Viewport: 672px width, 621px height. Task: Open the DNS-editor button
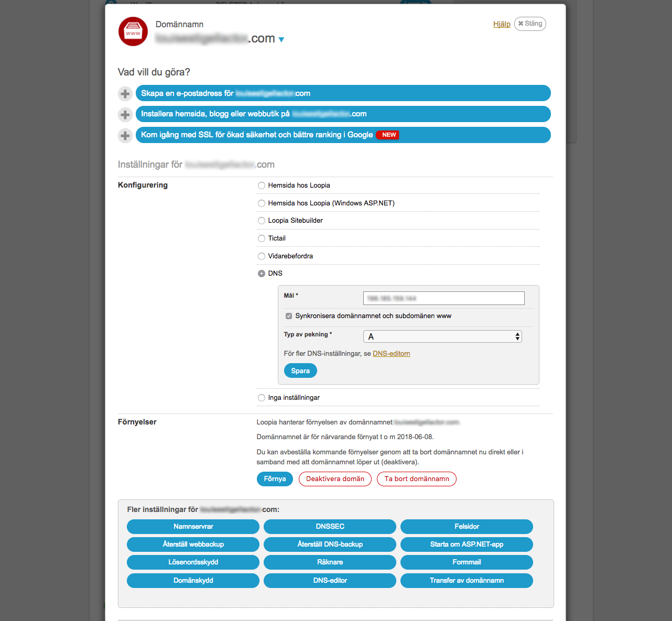pyautogui.click(x=330, y=581)
